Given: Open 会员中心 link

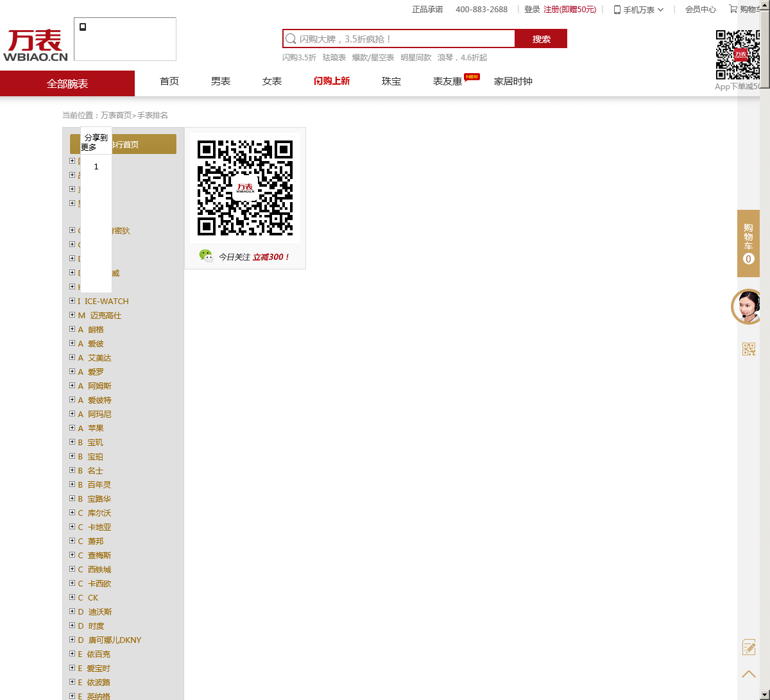Looking at the screenshot, I should (701, 10).
